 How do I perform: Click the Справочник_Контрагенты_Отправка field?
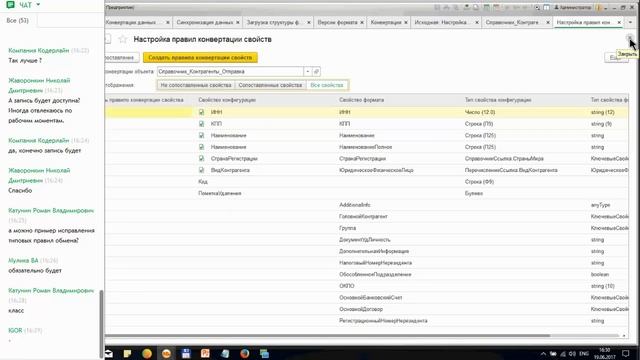click(231, 71)
